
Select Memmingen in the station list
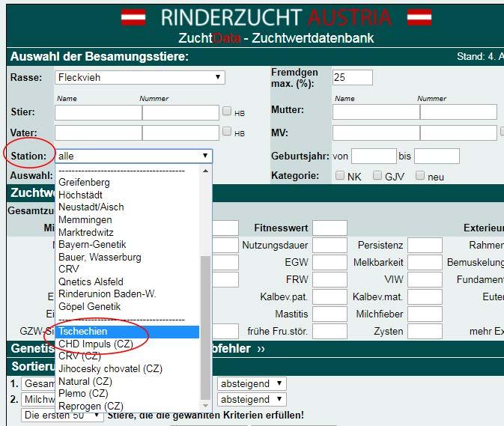(127, 220)
